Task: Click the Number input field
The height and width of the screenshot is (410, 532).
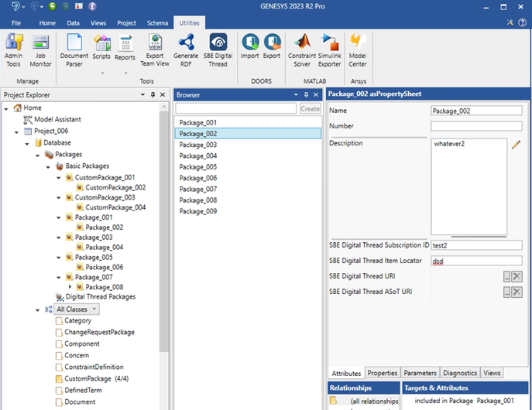Action: point(476,126)
